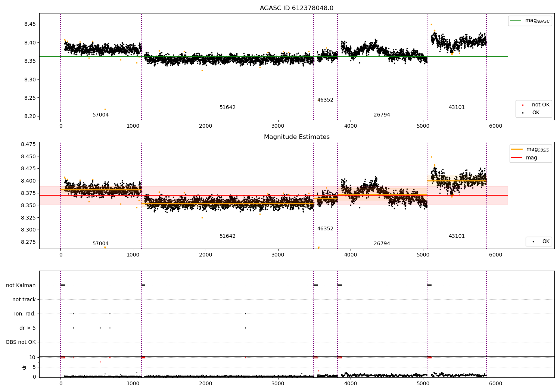Click the rotated 'dr' y-axis label
Screen dimensions: 560x392
click(24, 367)
